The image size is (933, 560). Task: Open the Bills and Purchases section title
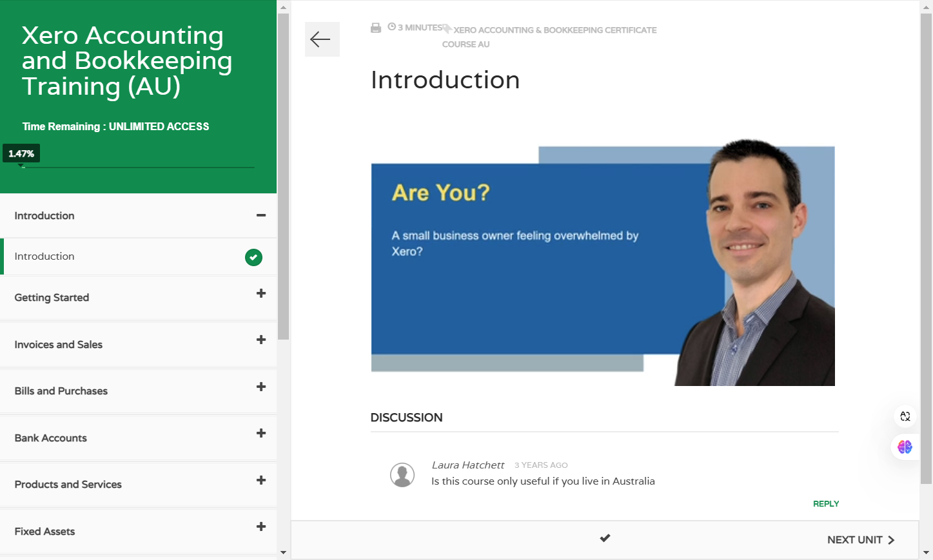(61, 391)
